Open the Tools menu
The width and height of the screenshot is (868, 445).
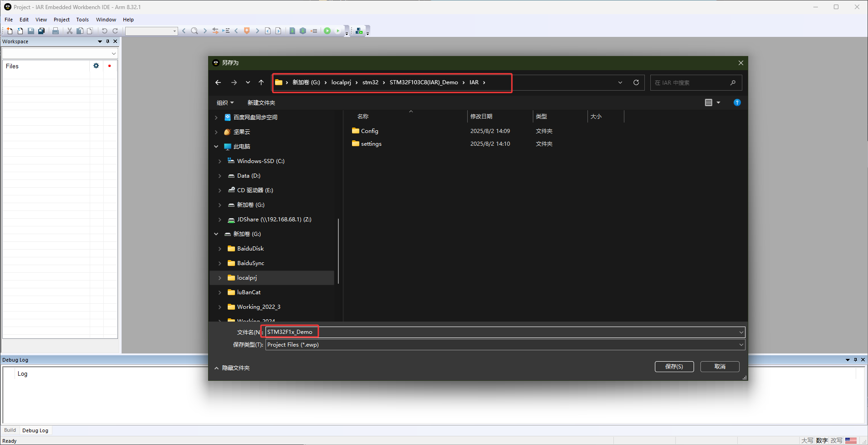coord(82,20)
